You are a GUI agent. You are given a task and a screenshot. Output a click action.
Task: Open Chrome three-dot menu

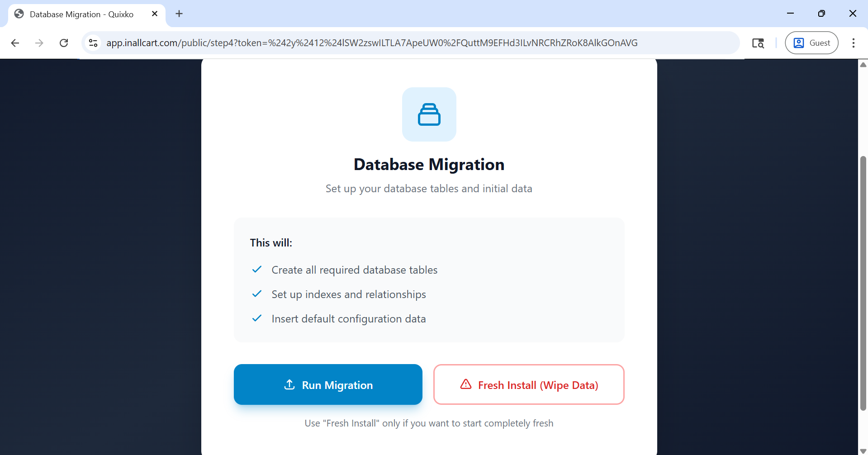854,43
